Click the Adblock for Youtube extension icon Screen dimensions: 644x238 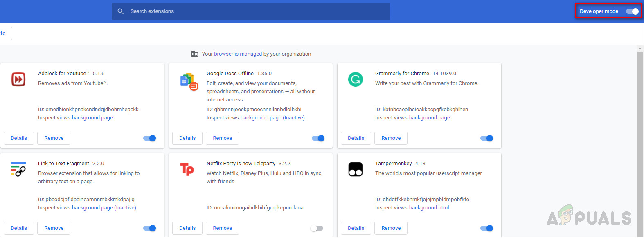click(18, 79)
